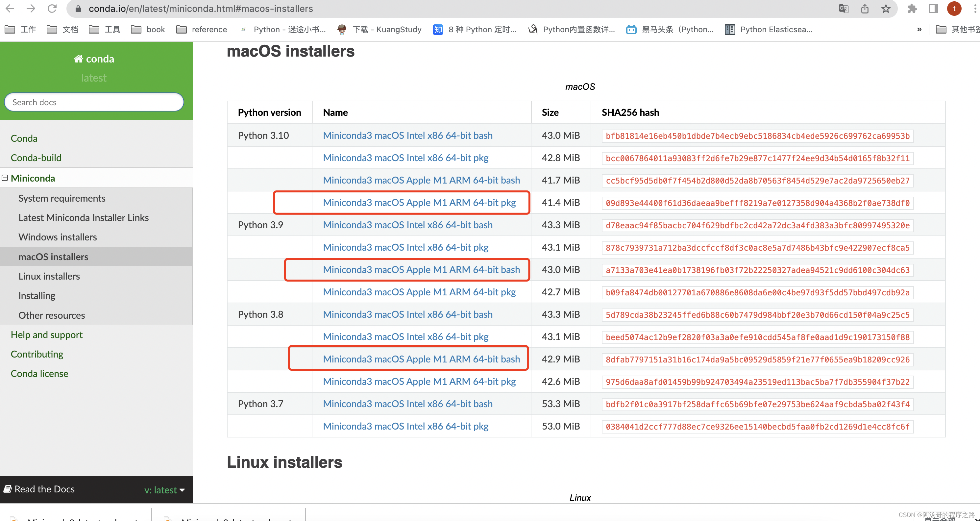Open the reference bookmarks folder

click(x=202, y=29)
